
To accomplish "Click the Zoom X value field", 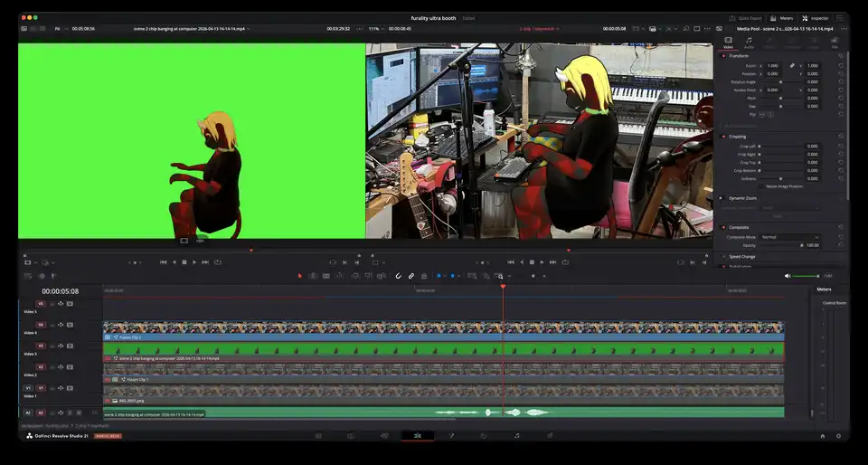I will tap(772, 65).
